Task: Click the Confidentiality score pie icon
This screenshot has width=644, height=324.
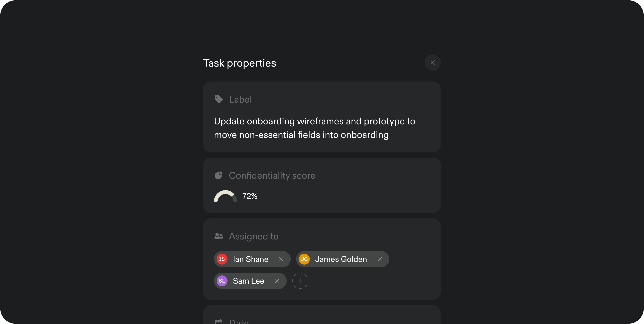Action: 219,175
